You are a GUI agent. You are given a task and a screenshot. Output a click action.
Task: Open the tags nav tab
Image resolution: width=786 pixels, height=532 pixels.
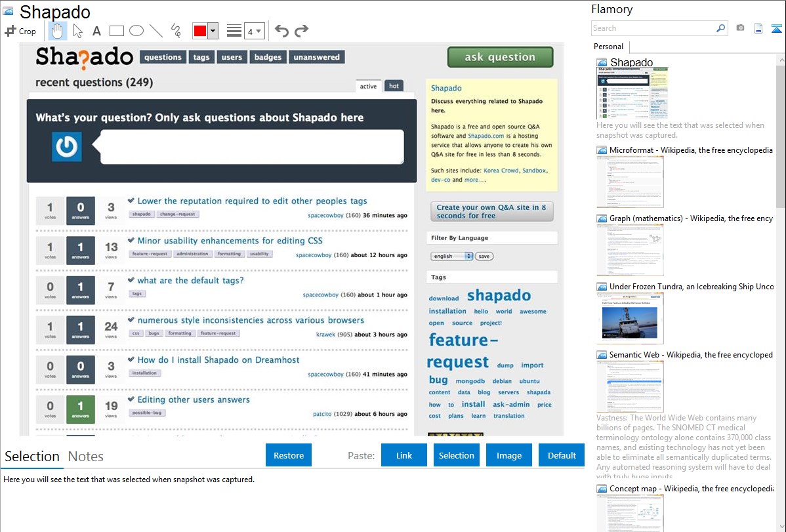pyautogui.click(x=201, y=57)
